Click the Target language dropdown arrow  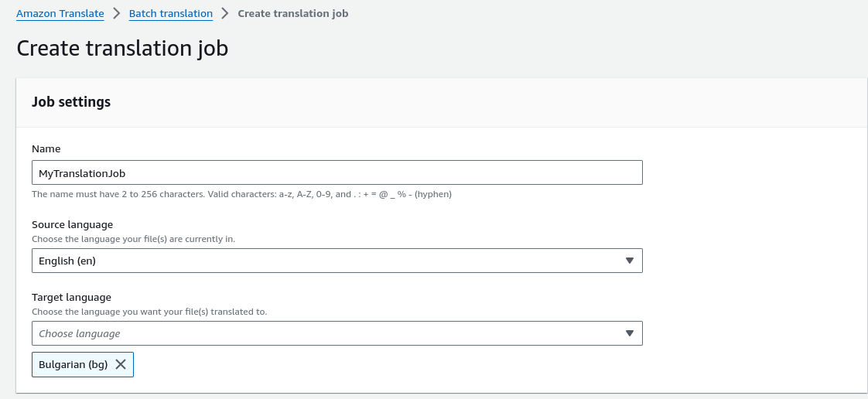pyautogui.click(x=629, y=333)
